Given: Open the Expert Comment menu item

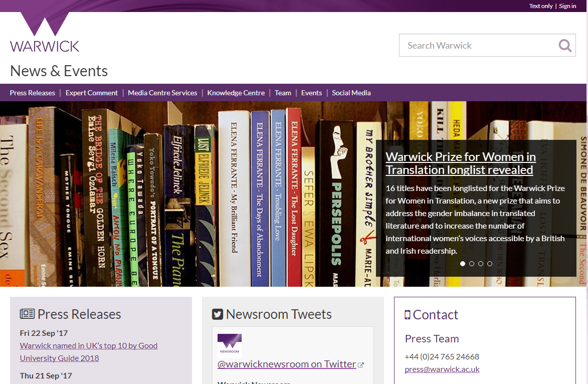Looking at the screenshot, I should click(x=92, y=93).
